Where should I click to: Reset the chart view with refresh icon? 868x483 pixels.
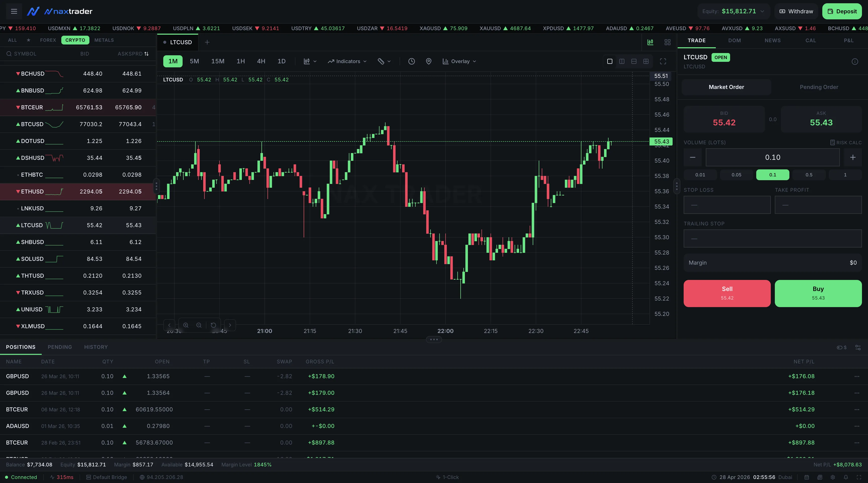tap(213, 325)
